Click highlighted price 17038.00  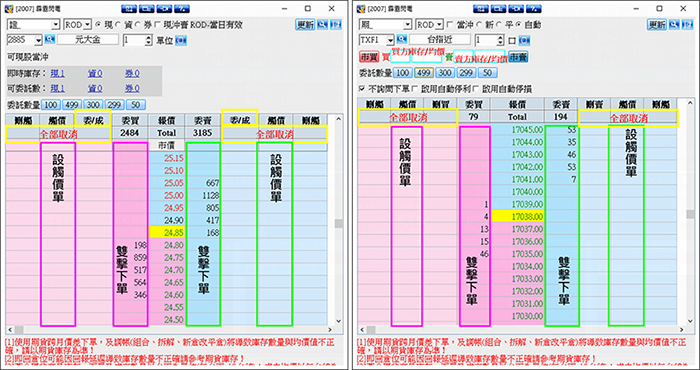pos(517,217)
